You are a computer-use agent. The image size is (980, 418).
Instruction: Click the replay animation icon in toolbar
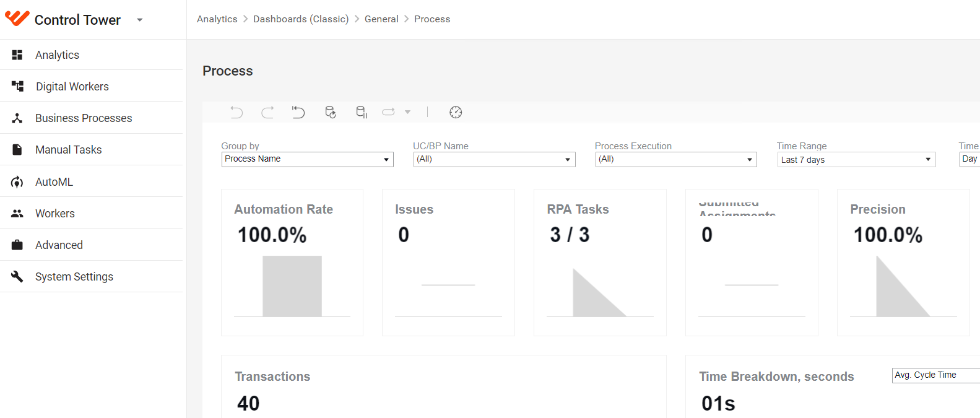388,112
